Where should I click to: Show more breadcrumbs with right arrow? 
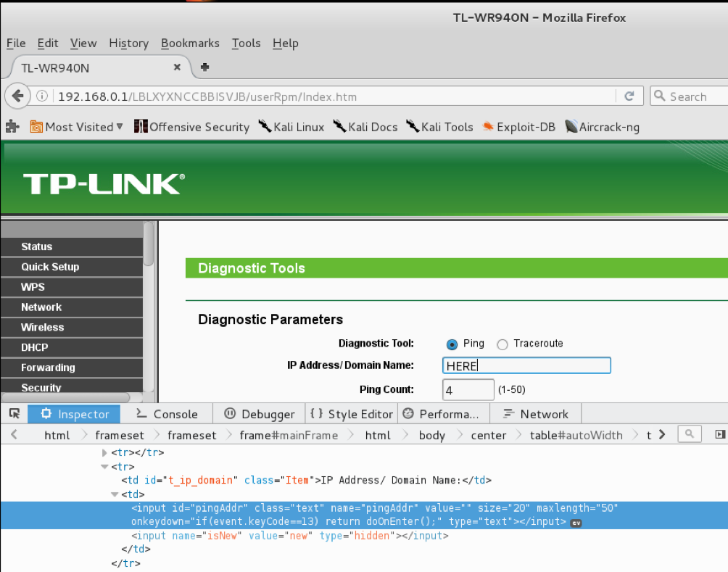pyautogui.click(x=662, y=434)
